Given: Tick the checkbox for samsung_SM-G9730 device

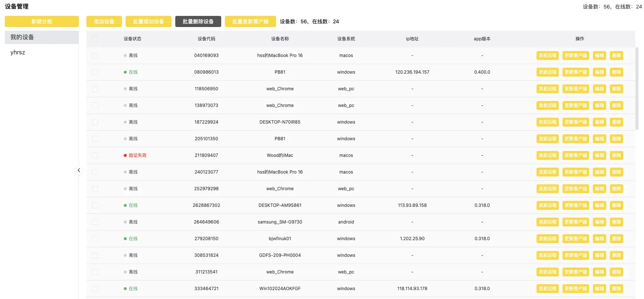Looking at the screenshot, I should (95, 222).
